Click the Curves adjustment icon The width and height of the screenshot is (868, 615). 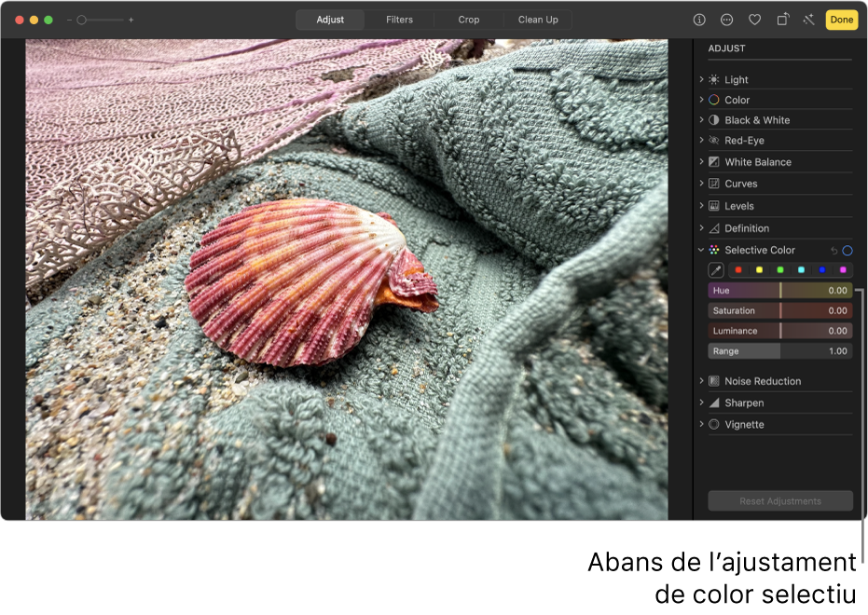(x=713, y=183)
